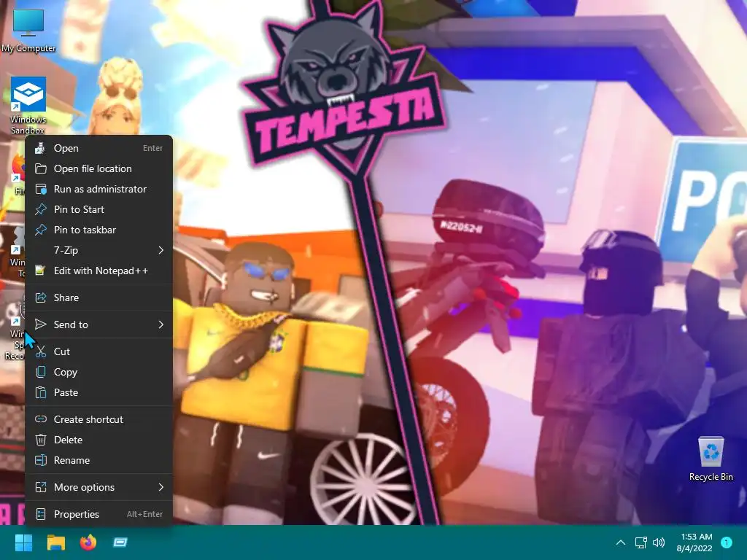Select the partially hidden Firefox desktop shortcut
747x560 pixels.
click(18, 172)
